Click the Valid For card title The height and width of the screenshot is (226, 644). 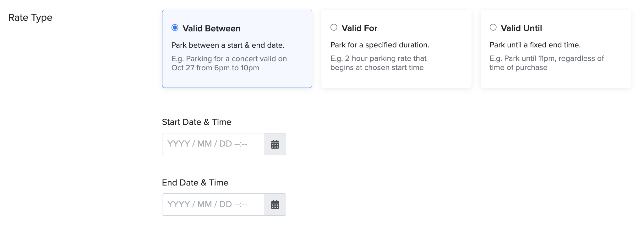pyautogui.click(x=359, y=28)
